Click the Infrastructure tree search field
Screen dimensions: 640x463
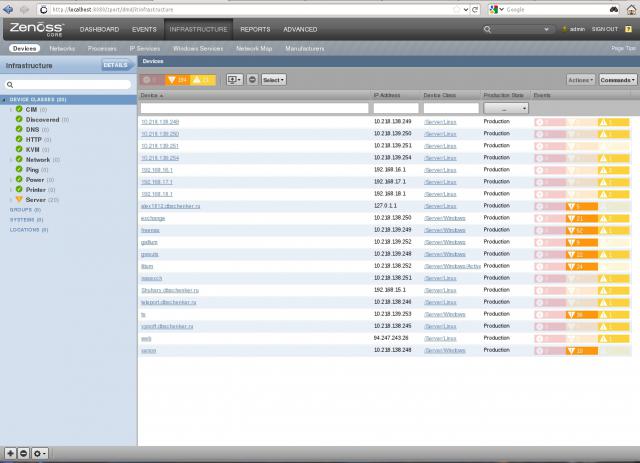coord(68,85)
